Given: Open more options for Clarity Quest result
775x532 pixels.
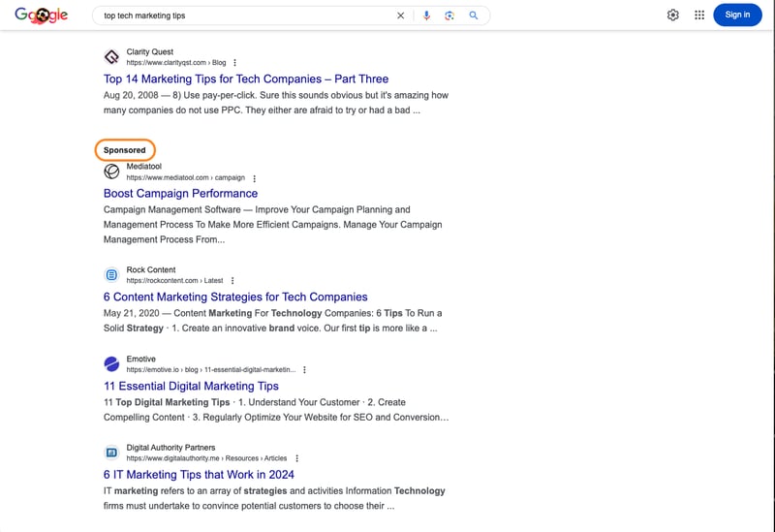Looking at the screenshot, I should [234, 63].
